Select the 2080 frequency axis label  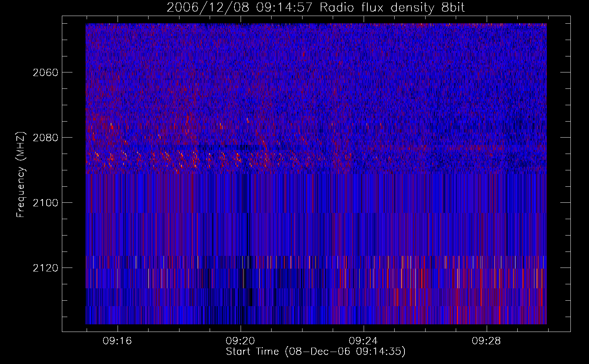[x=46, y=138]
